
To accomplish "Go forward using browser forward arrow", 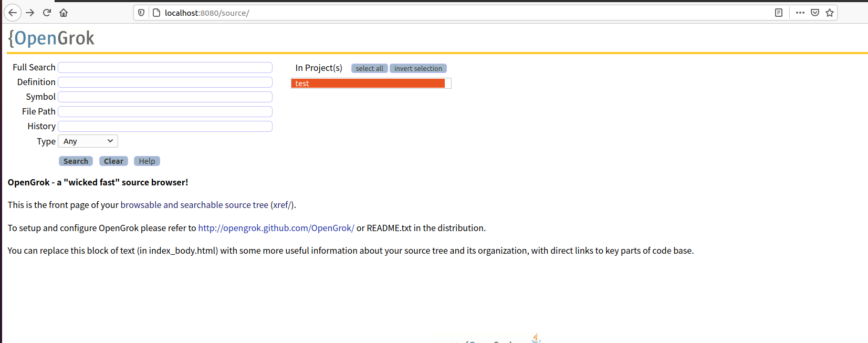I will click(x=30, y=13).
